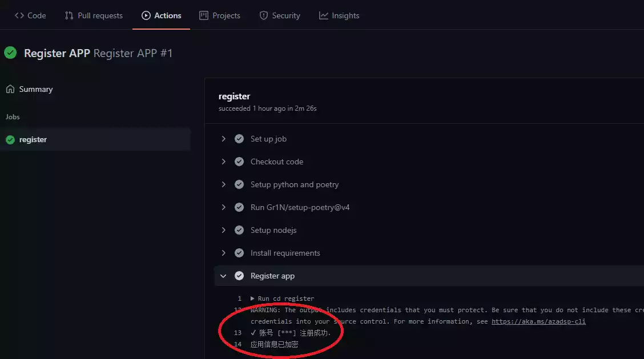Expand the Setup nodejs step chevron
Screen dimensions: 644x359
[223, 230]
